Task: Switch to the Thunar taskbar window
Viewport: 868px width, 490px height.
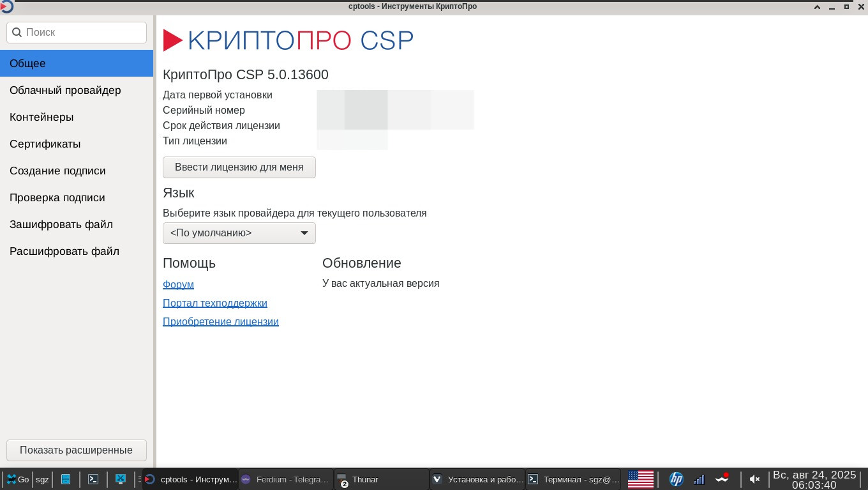Action: 381,479
